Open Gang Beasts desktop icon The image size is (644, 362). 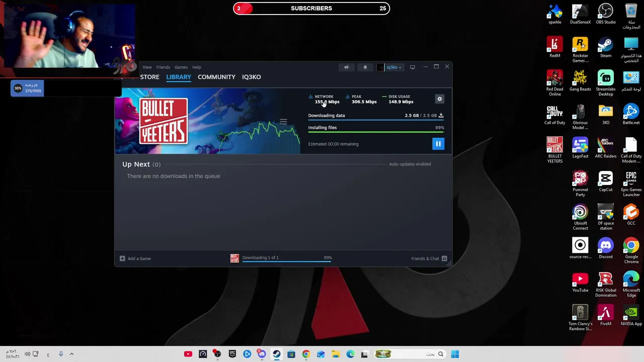580,81
